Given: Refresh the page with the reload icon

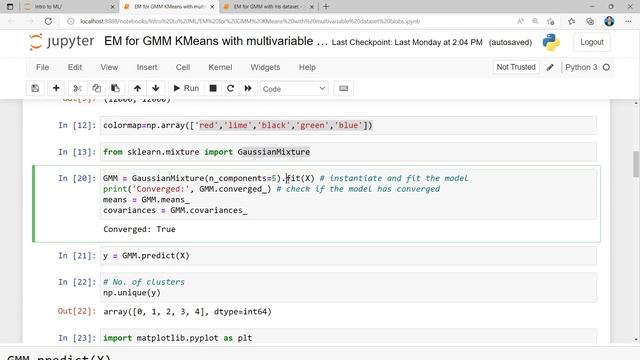Looking at the screenshot, I should tap(48, 21).
